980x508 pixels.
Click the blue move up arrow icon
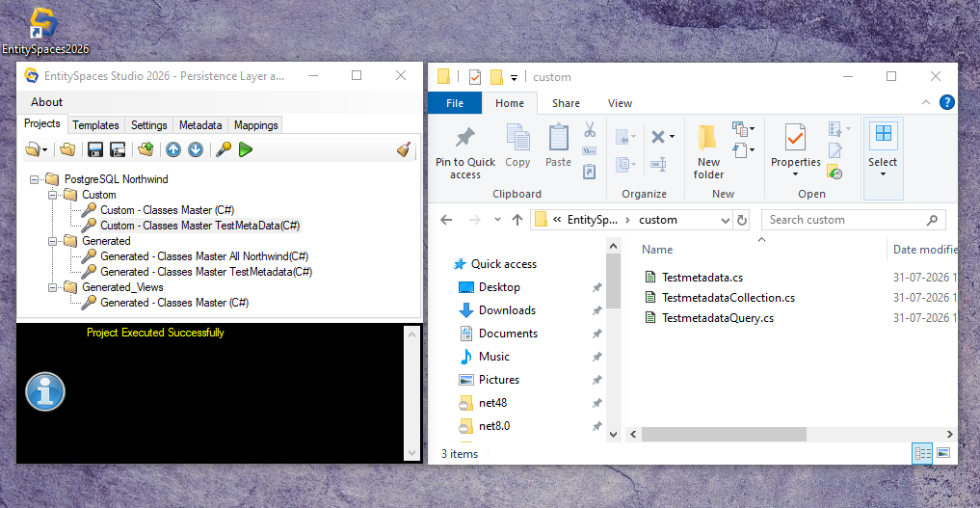[173, 150]
